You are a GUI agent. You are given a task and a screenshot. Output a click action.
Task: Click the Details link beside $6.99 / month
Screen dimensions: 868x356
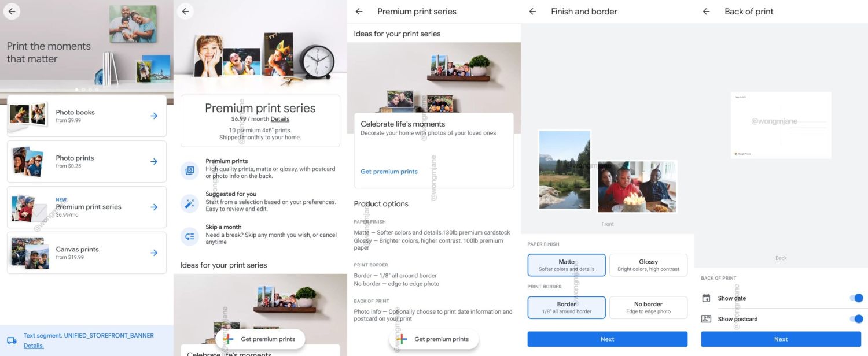pos(280,119)
